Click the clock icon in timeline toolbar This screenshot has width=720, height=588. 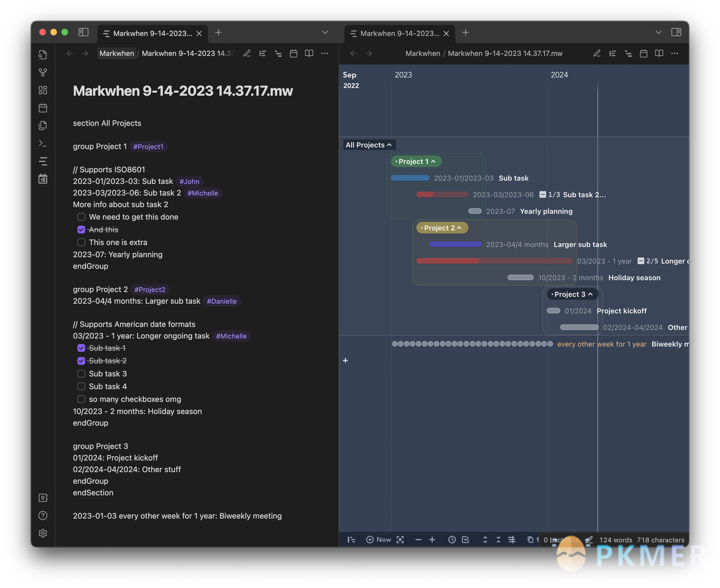(x=452, y=540)
